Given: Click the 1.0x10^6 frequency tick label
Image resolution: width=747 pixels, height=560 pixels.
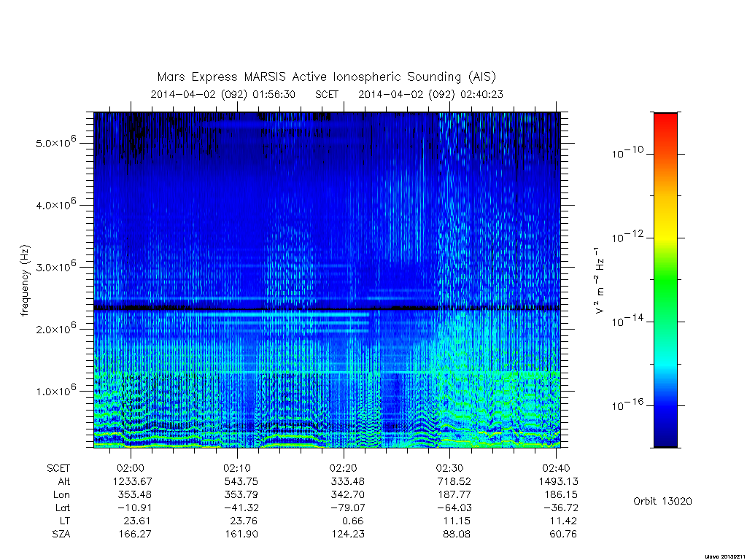Looking at the screenshot, I should (55, 391).
